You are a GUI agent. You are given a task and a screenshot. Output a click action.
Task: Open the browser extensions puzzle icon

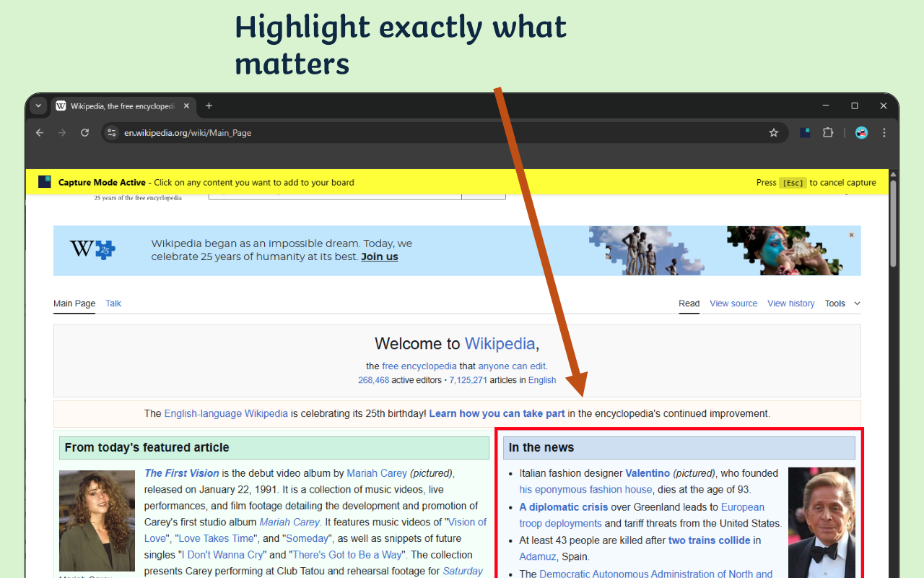pyautogui.click(x=828, y=132)
